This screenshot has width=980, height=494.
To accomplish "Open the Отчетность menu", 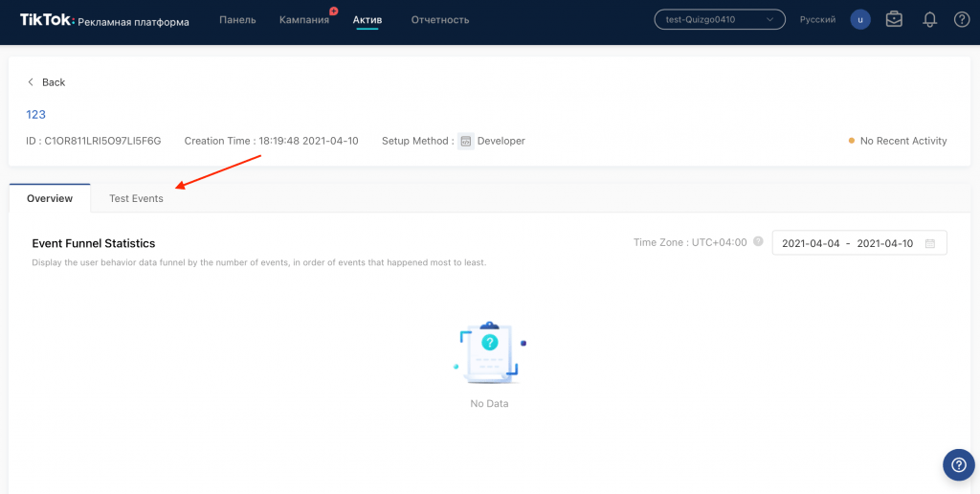I will pos(440,19).
